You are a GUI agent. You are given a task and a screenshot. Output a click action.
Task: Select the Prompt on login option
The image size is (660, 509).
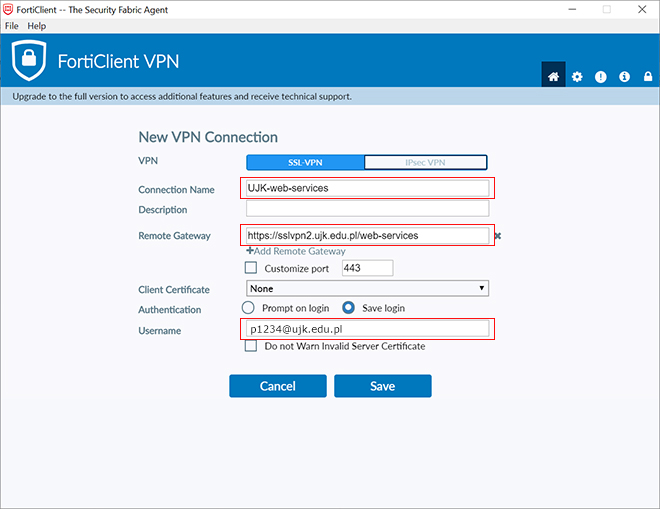(249, 308)
